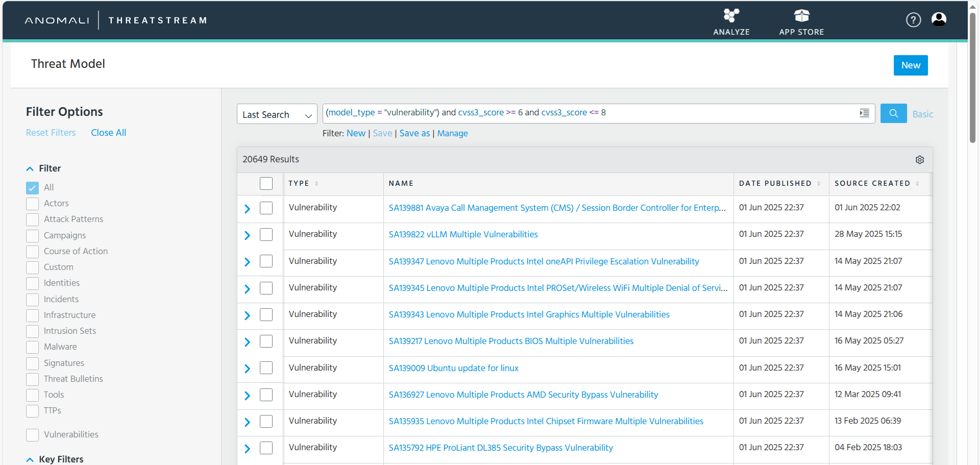Check the Threat Bulletins filter

(x=32, y=379)
